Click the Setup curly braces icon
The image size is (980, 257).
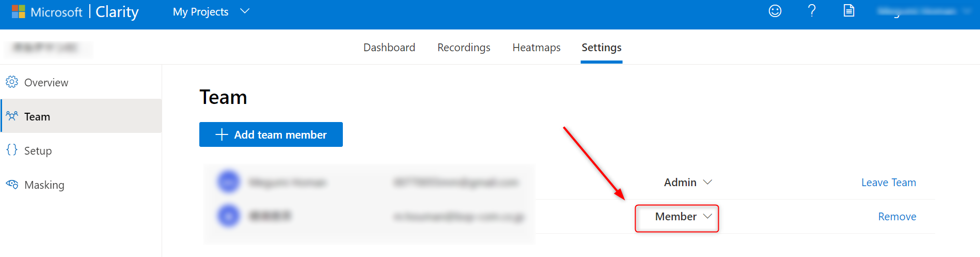[12, 150]
